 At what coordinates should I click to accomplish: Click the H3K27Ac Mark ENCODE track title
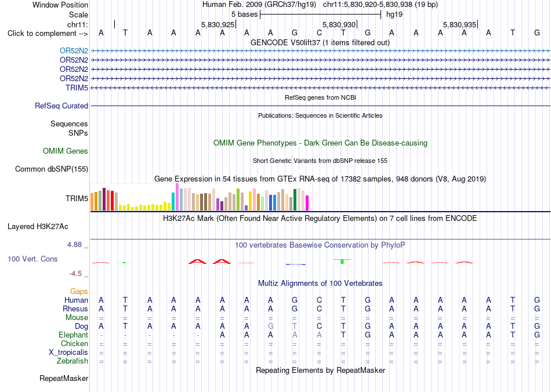320,218
